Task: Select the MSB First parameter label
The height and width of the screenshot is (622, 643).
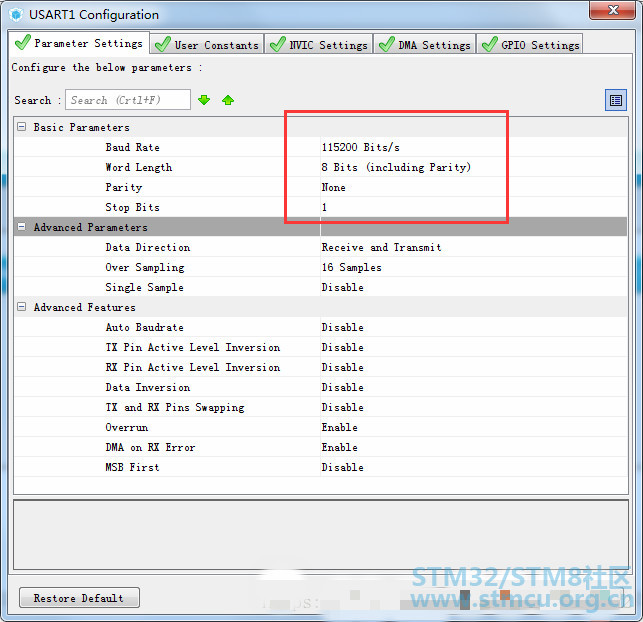Action: click(x=132, y=467)
